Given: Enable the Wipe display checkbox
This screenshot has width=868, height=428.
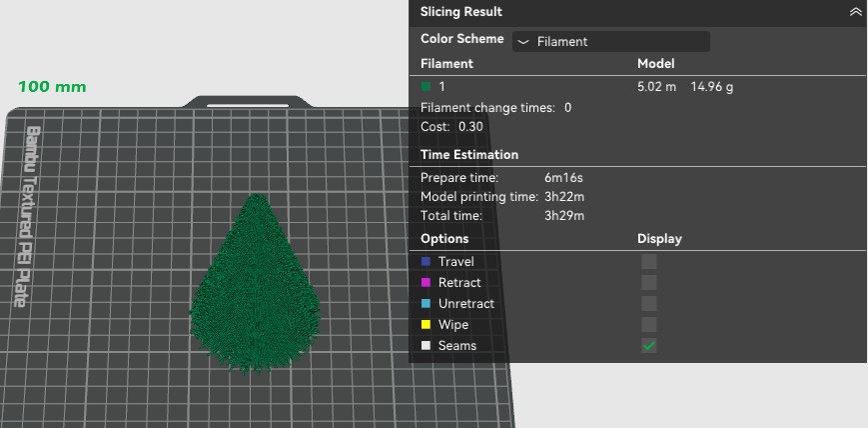Looking at the screenshot, I should (649, 325).
